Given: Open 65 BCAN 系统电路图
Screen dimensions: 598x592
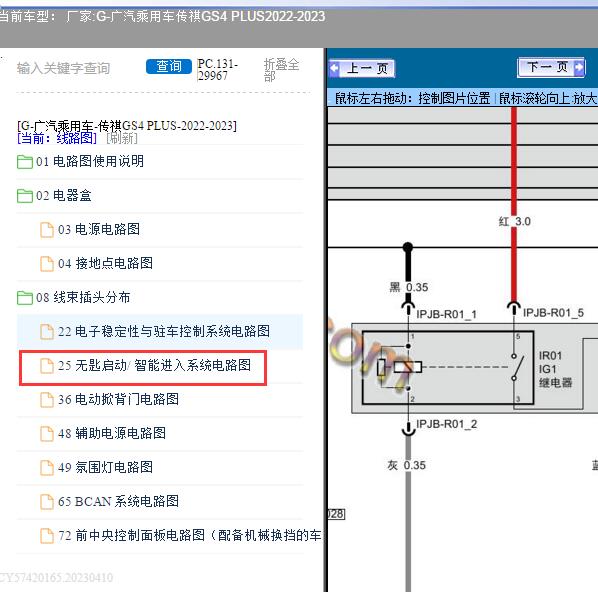Looking at the screenshot, I should [118, 501].
